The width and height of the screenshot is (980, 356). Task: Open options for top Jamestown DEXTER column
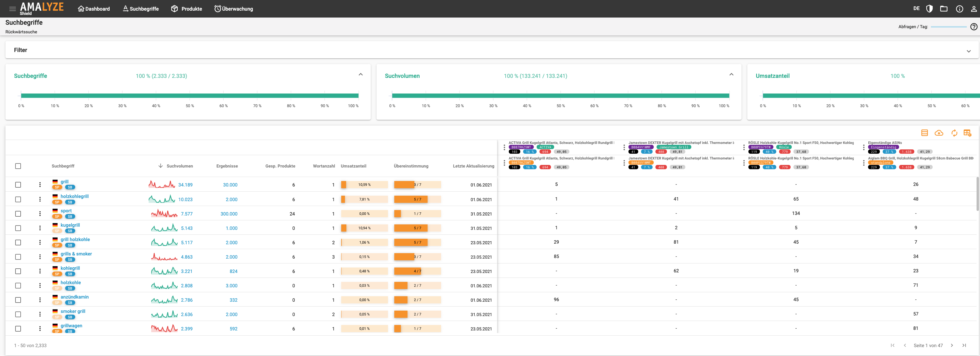(624, 147)
